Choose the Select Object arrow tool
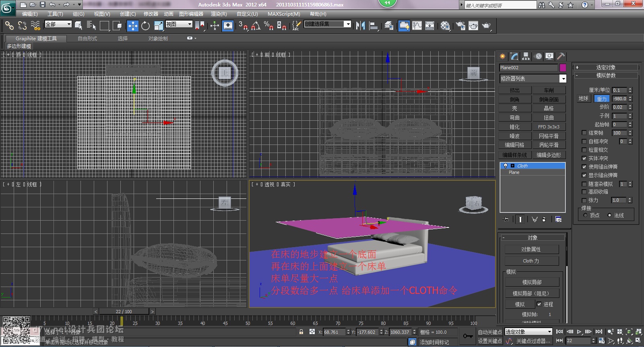The height and width of the screenshot is (347, 644). [78, 26]
